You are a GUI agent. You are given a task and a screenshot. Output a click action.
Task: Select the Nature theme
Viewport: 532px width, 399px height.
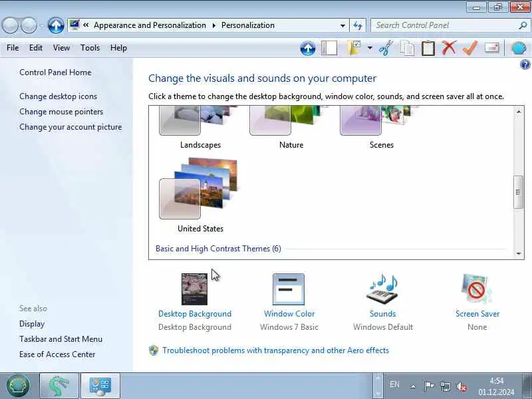coord(291,127)
